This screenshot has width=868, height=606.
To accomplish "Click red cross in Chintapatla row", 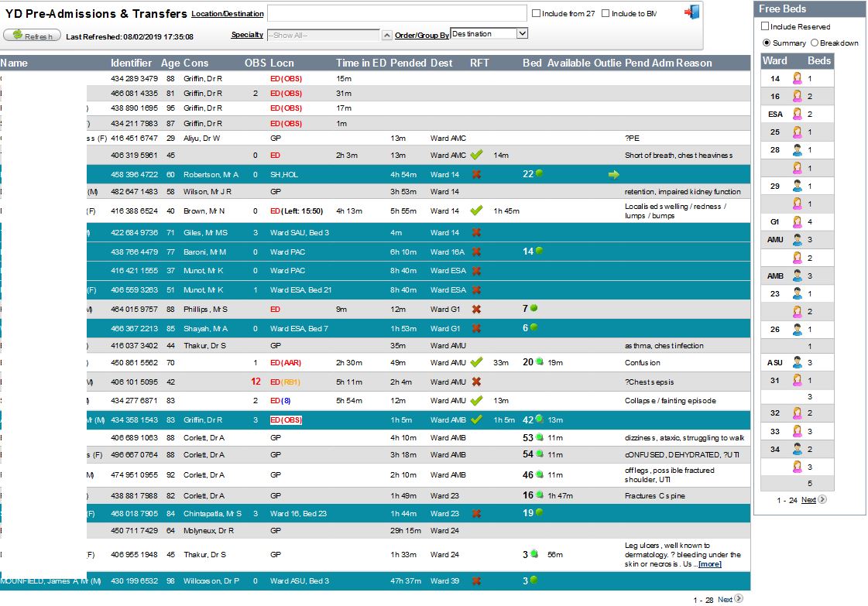I will coord(476,514).
